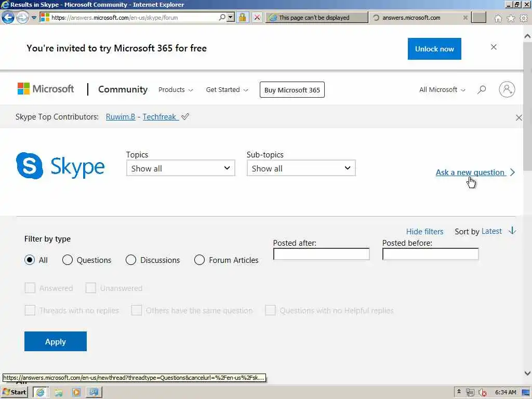Screen dimensions: 532x399
Task: Select the Forum Articles radio button
Action: pyautogui.click(x=199, y=260)
